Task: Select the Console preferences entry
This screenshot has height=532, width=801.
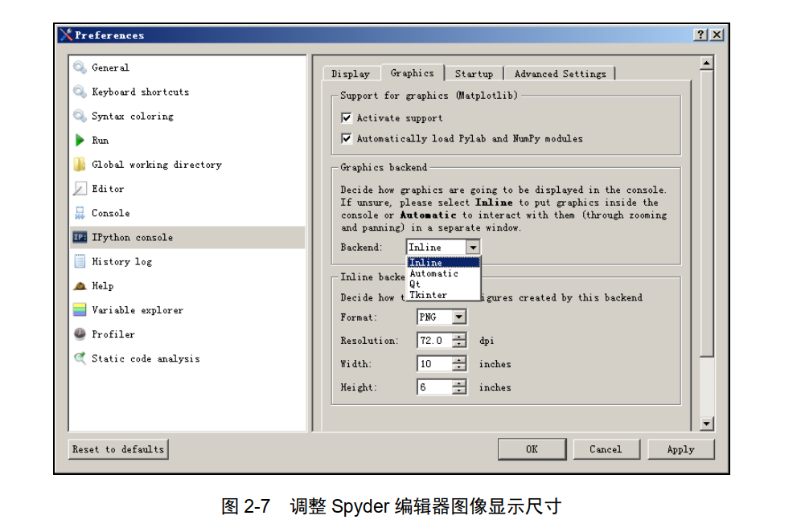Action: (x=187, y=213)
